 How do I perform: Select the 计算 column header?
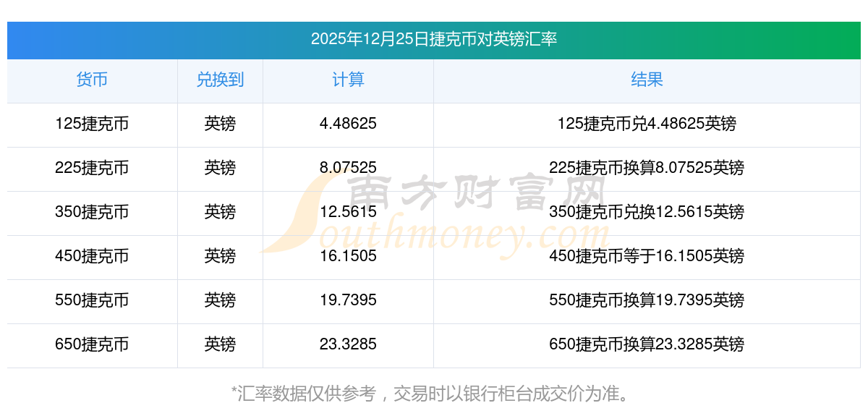[x=348, y=80]
